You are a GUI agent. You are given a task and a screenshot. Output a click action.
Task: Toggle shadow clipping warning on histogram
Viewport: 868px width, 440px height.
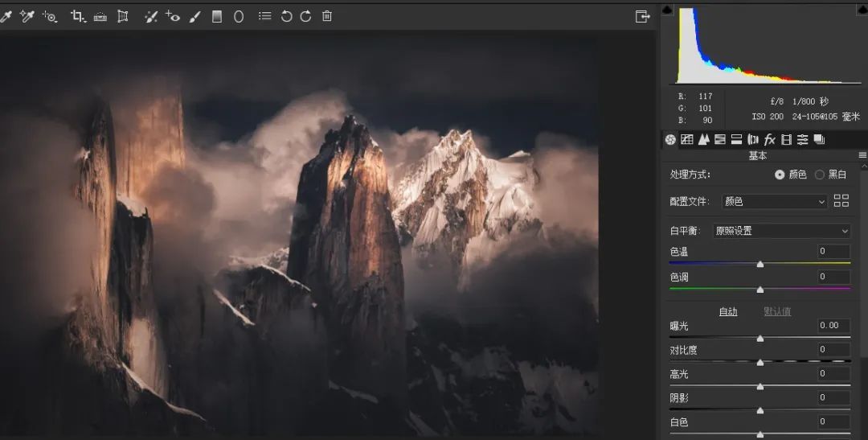[x=667, y=10]
